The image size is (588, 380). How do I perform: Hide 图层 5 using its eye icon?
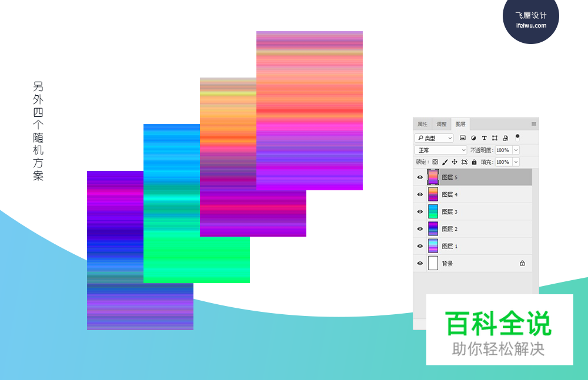(420, 177)
